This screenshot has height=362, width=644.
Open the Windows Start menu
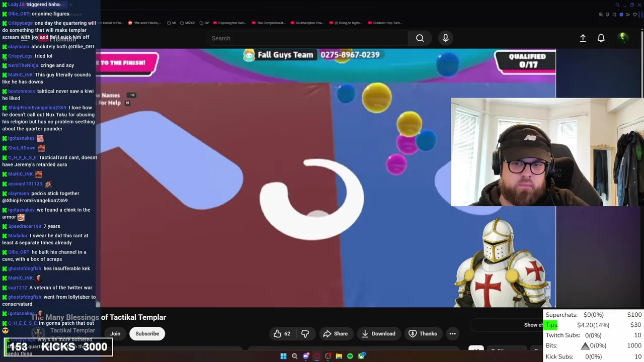[x=283, y=356]
